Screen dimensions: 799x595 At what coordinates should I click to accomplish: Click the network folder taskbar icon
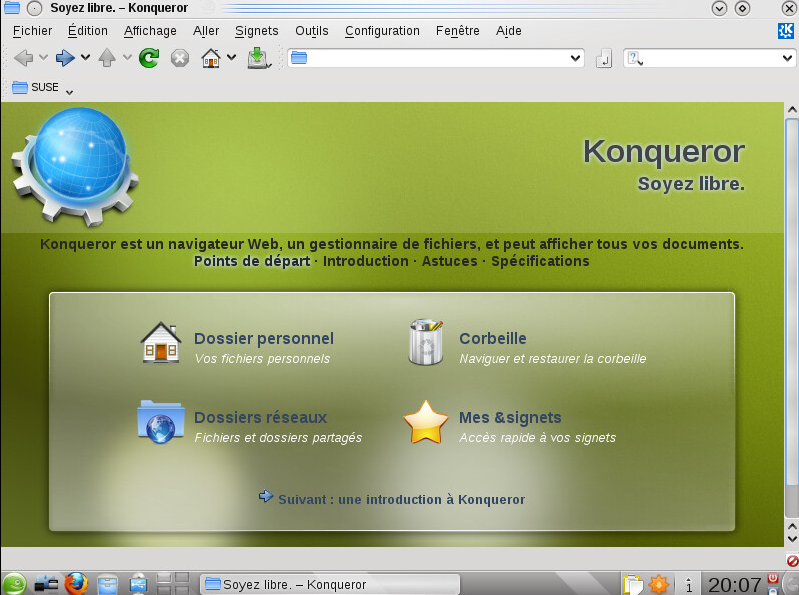(x=138, y=584)
